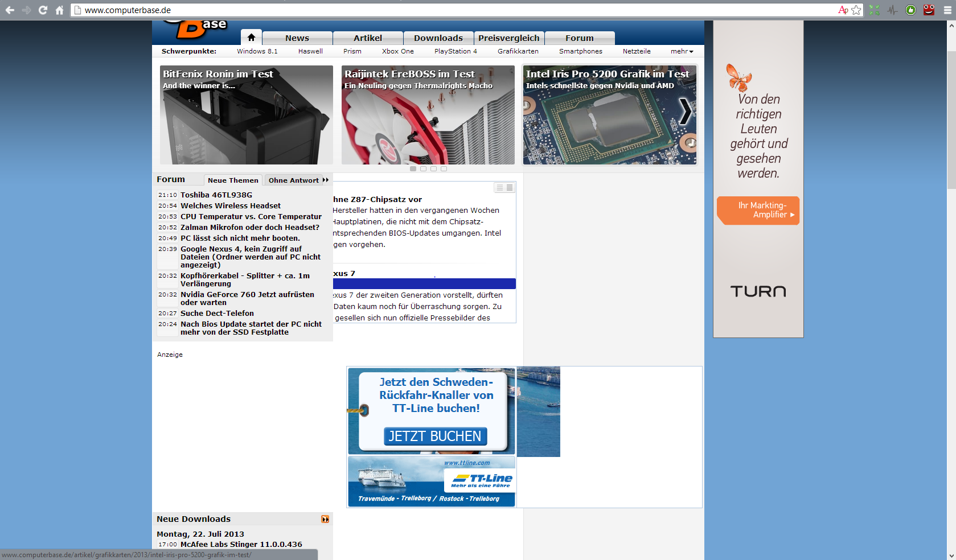Click the JETZT BUCHEN ad button

436,436
